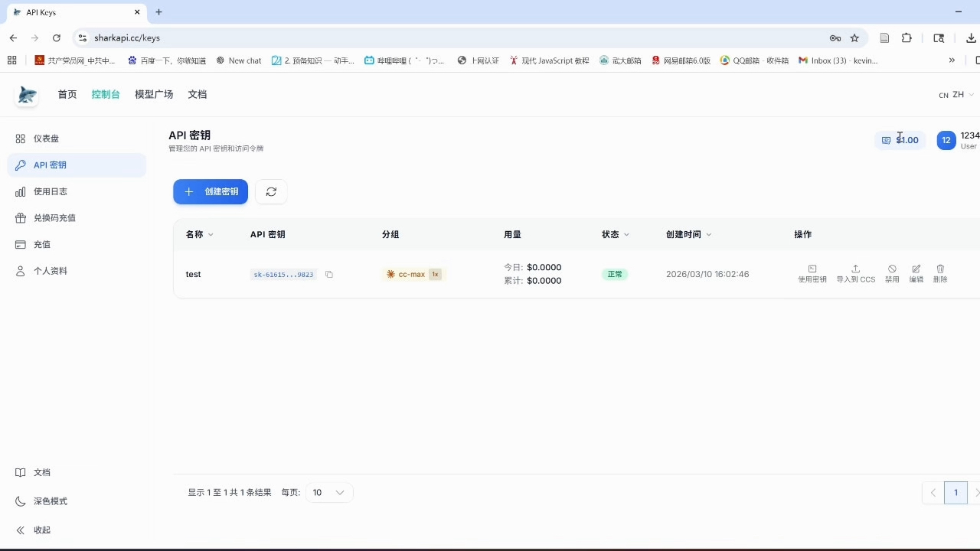Click the creation time 2026/03/10 16:02:46
This screenshot has height=551, width=980.
[x=707, y=274]
